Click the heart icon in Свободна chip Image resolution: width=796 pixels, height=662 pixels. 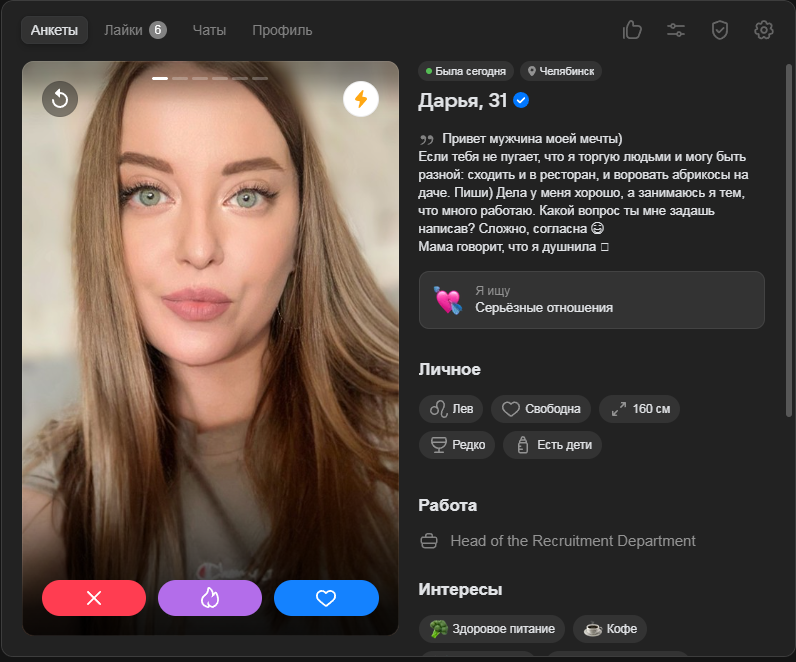point(511,409)
